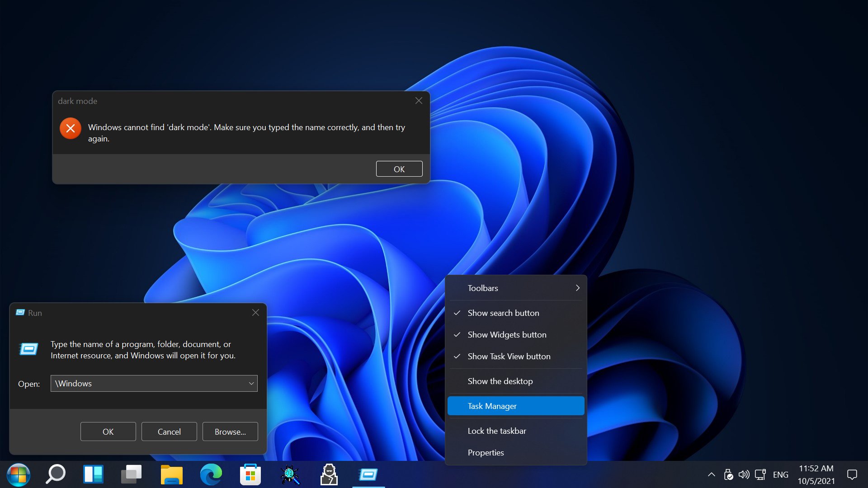Screen dimensions: 868x488
Task: Click Cancel in the Run dialog
Action: [169, 432]
